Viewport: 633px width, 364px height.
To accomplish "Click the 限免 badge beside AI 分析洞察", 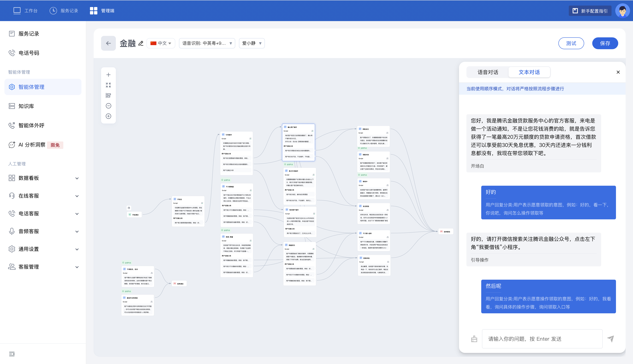I will 55,145.
